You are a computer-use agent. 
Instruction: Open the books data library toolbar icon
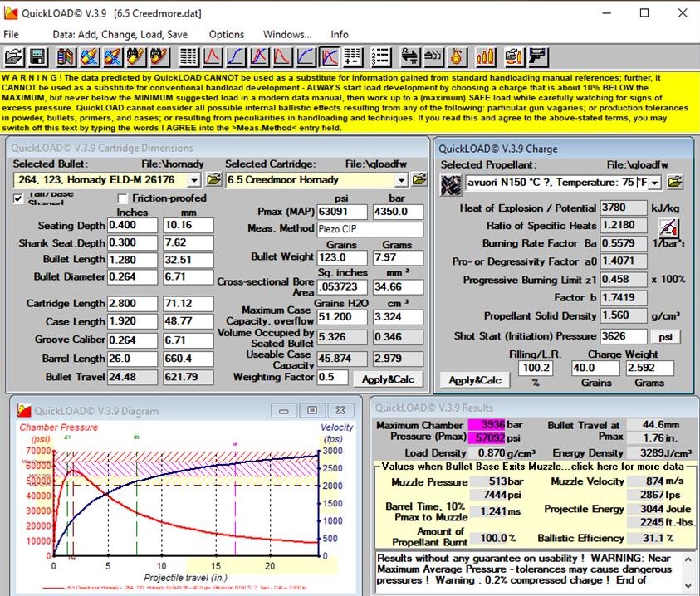point(66,57)
